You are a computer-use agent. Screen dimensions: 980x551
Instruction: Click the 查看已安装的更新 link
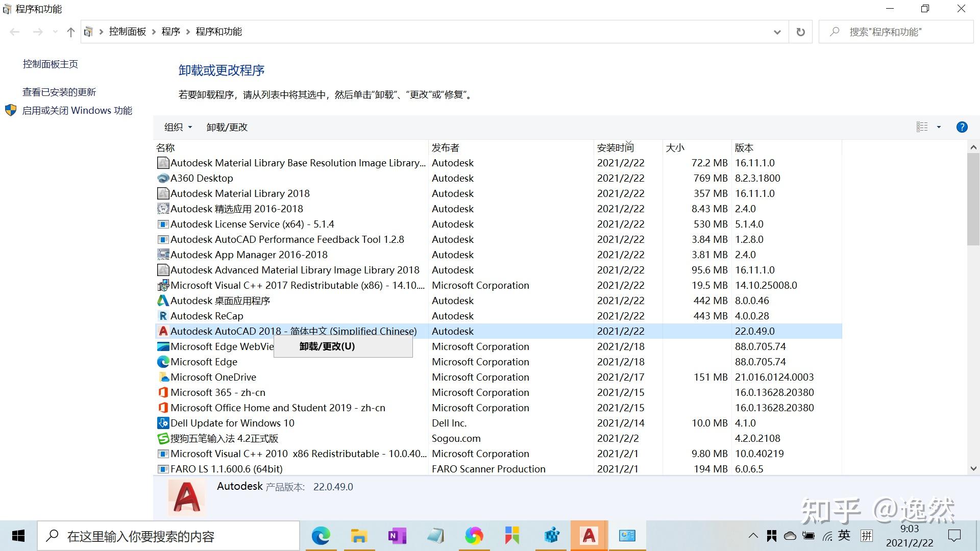click(x=59, y=91)
